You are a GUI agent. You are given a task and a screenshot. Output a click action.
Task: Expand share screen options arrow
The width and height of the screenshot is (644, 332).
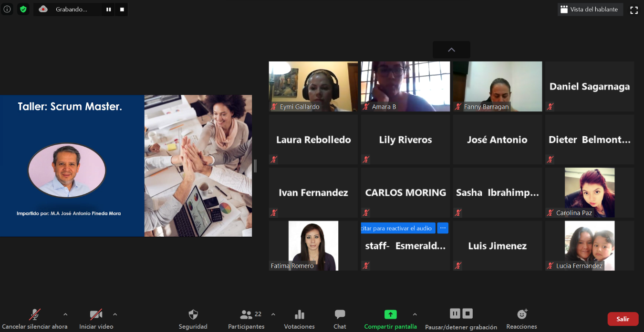[x=415, y=314]
